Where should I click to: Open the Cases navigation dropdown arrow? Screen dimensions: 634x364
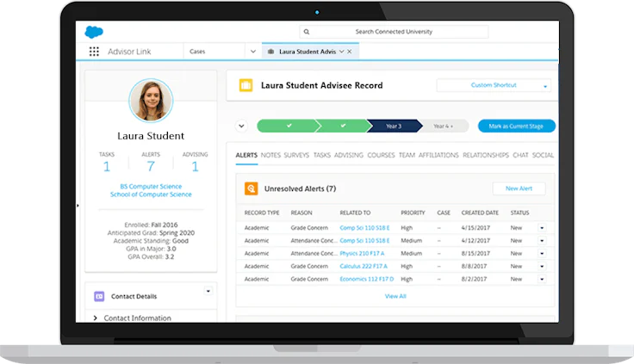253,52
